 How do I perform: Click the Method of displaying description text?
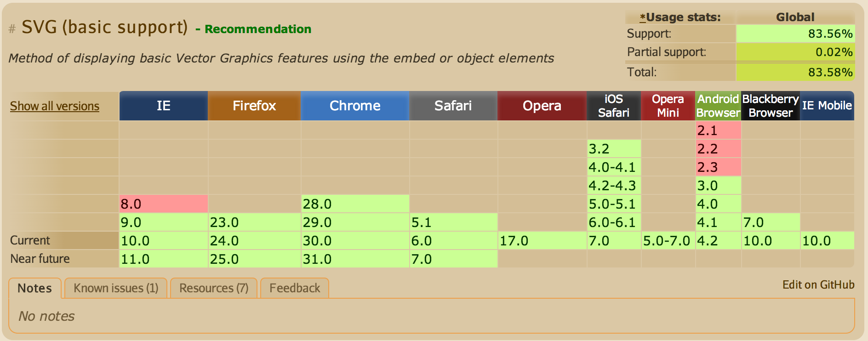281,58
